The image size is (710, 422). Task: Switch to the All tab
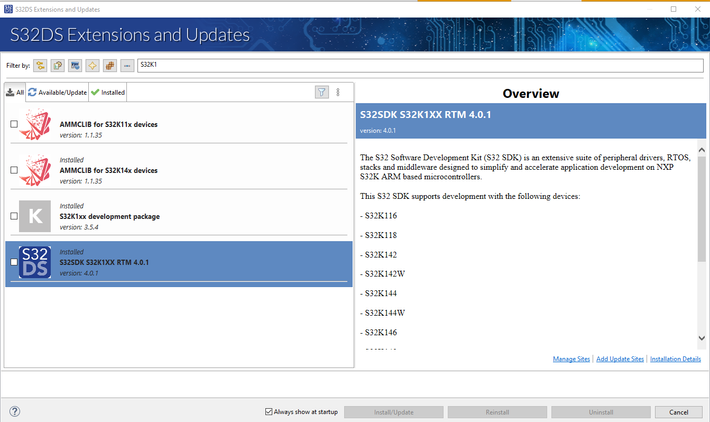coord(15,92)
